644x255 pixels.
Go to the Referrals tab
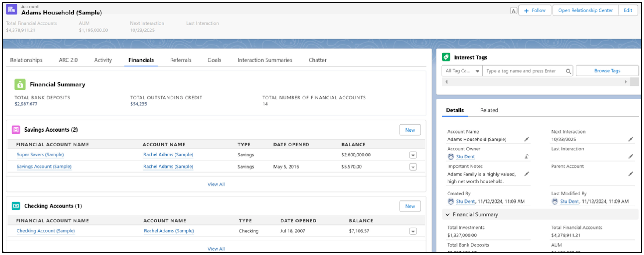coord(181,60)
